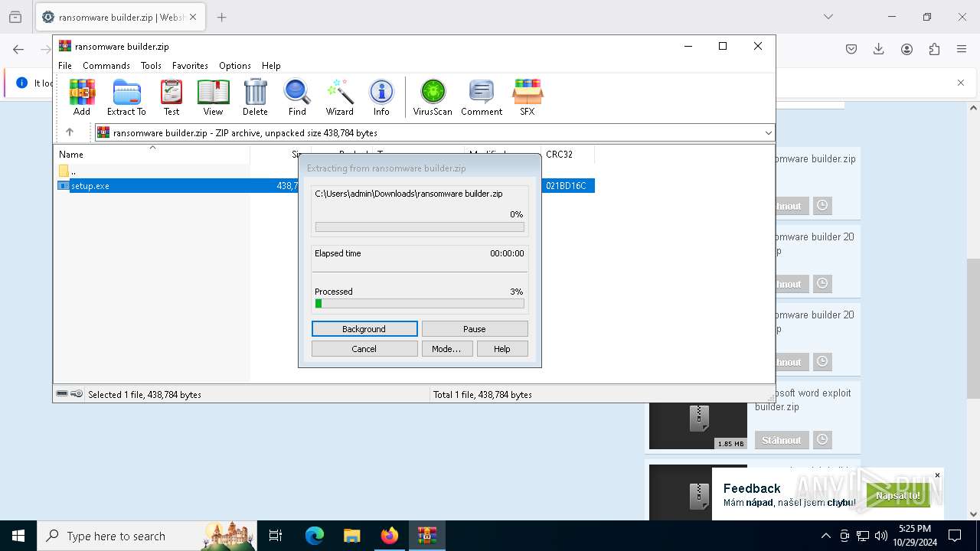
Task: Go up one folder level arrow
Action: click(70, 132)
